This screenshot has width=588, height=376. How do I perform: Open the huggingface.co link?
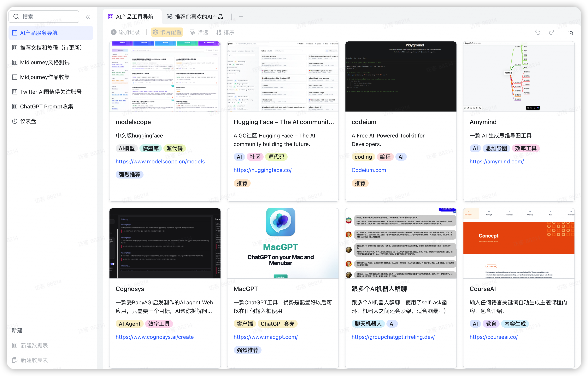tap(262, 170)
